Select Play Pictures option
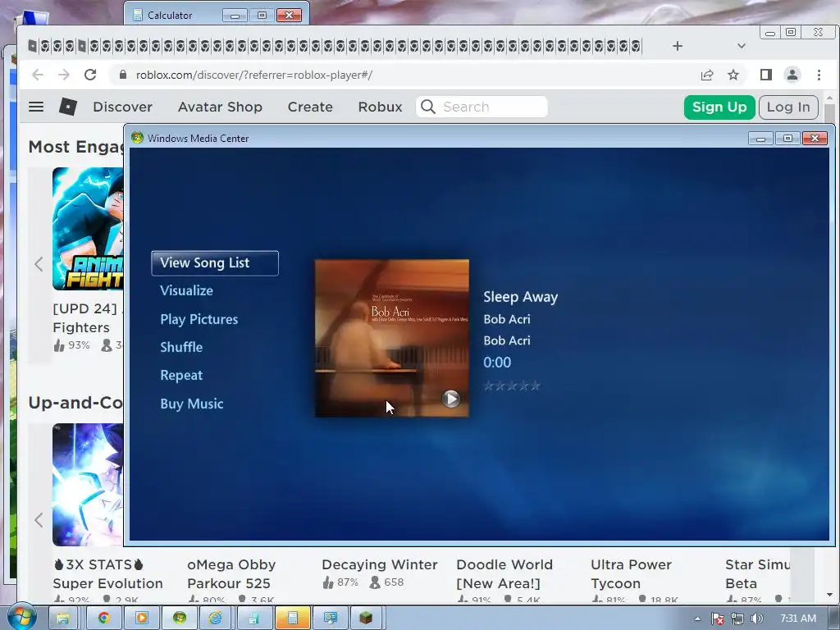The width and height of the screenshot is (840, 630). tap(199, 319)
